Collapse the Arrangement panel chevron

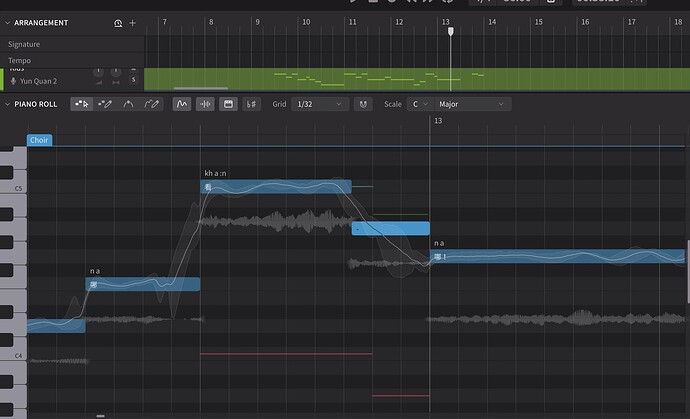point(7,23)
